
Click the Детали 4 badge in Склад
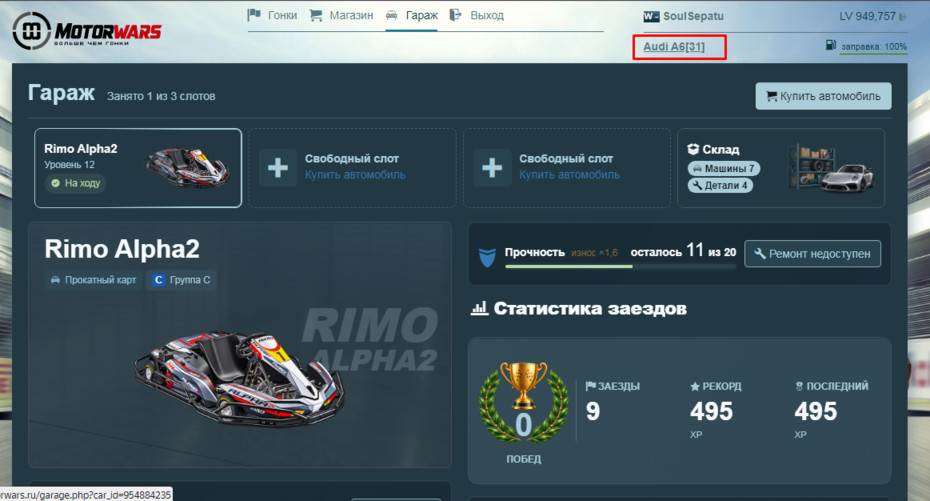coord(720,186)
